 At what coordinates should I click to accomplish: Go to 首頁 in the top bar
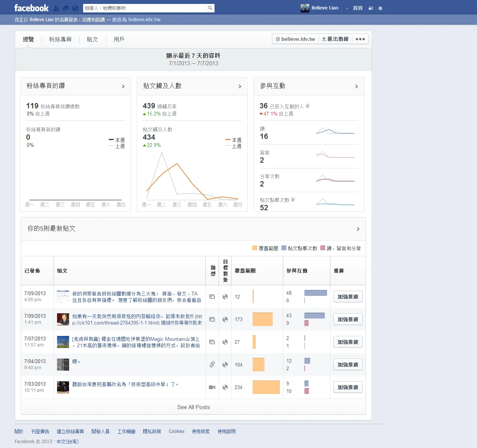(x=358, y=8)
